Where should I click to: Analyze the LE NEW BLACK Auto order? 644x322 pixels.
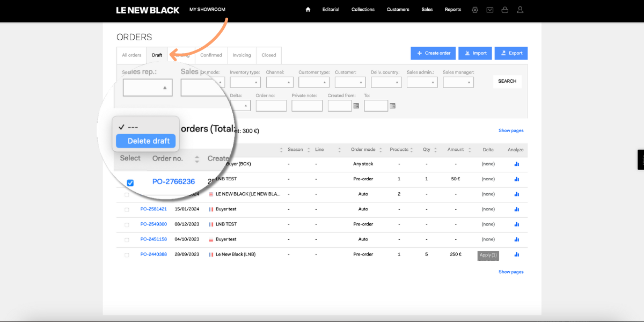tap(517, 194)
